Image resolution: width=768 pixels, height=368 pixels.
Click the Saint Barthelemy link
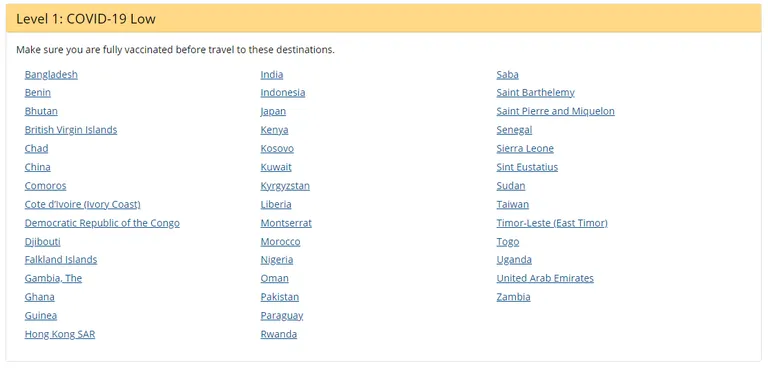535,93
